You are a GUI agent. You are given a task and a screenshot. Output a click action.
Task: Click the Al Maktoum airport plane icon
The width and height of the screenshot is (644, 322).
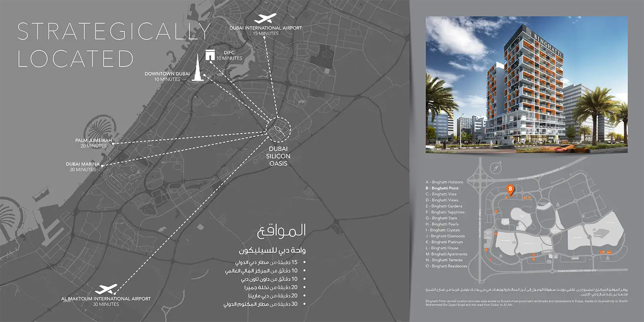[106, 289]
